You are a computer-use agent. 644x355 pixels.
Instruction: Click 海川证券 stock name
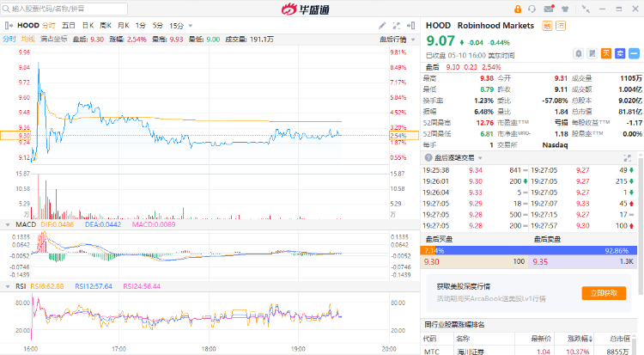[x=471, y=352]
